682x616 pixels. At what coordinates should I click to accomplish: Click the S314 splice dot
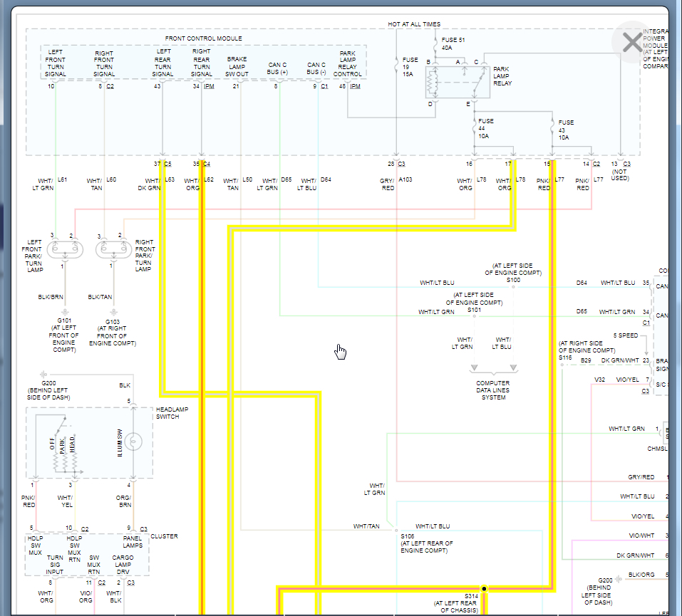click(x=484, y=589)
